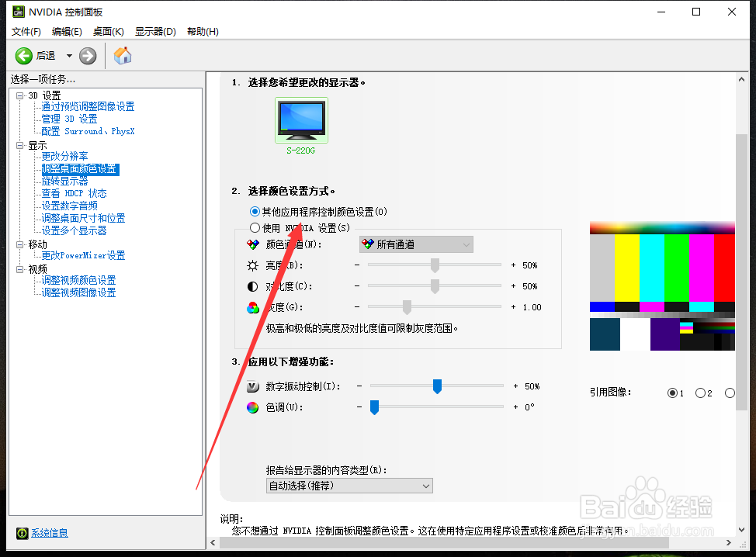The image size is (756, 557).
Task: Open the 桌面(K) menu
Action: (x=108, y=31)
